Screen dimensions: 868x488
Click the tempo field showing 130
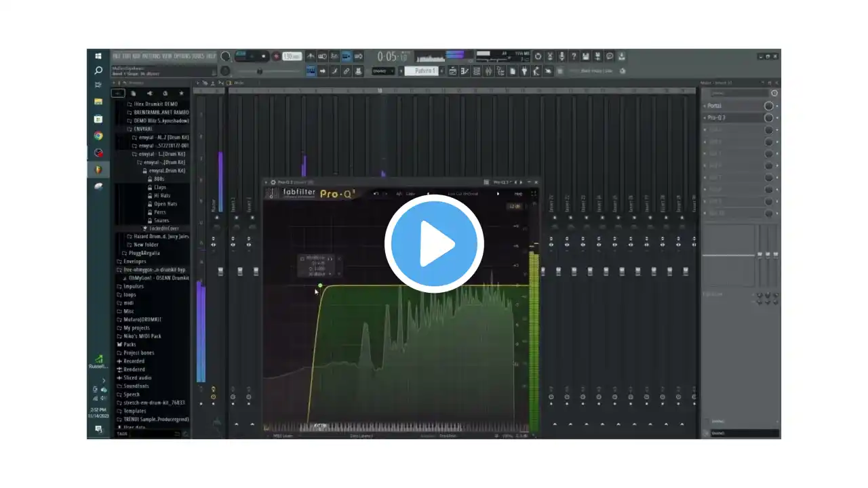click(x=292, y=56)
